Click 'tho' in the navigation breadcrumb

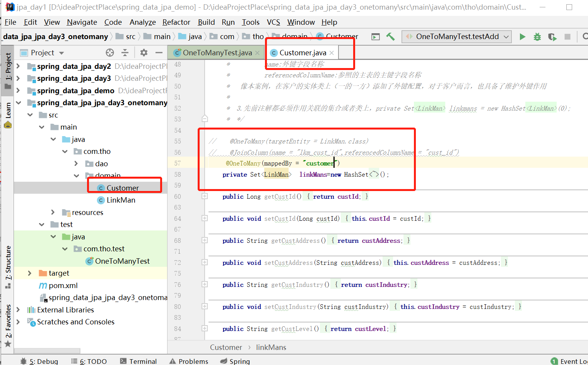click(258, 37)
